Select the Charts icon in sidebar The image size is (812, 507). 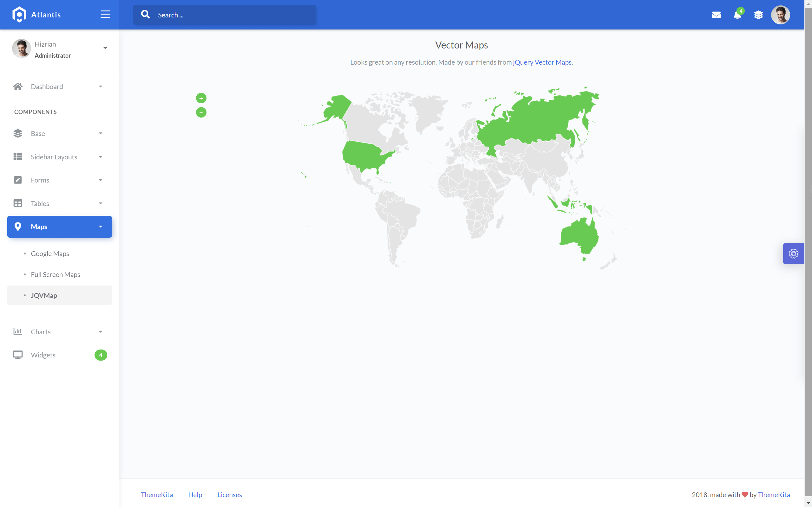[18, 331]
